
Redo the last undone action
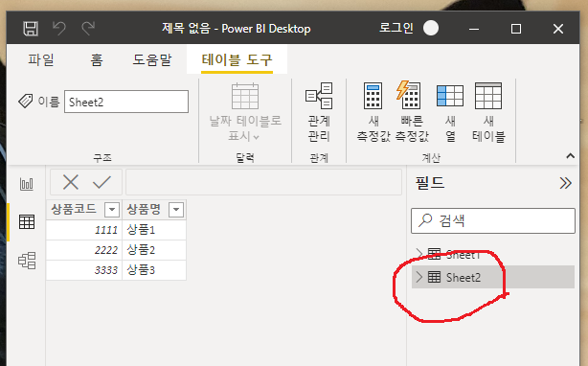(x=88, y=29)
